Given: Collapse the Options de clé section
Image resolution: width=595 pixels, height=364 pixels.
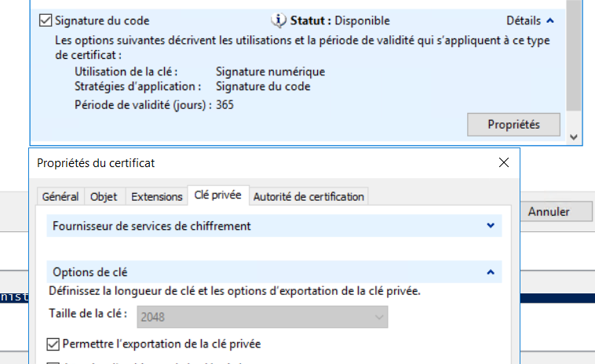Looking at the screenshot, I should click(491, 272).
